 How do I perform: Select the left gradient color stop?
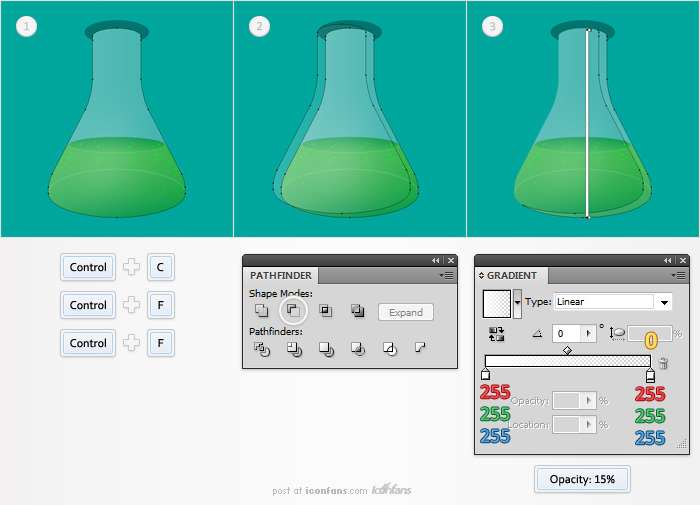point(486,374)
